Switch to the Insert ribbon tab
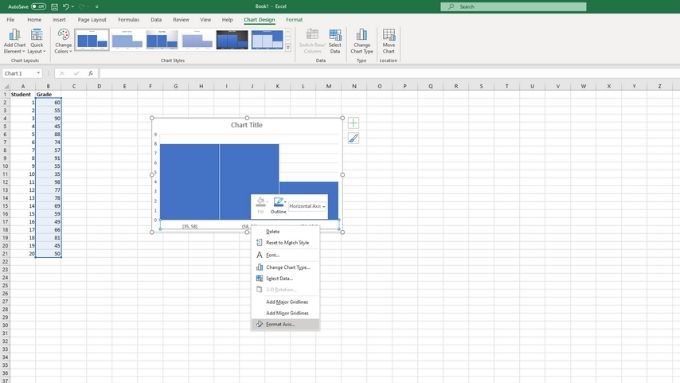680x383 pixels. (59, 20)
